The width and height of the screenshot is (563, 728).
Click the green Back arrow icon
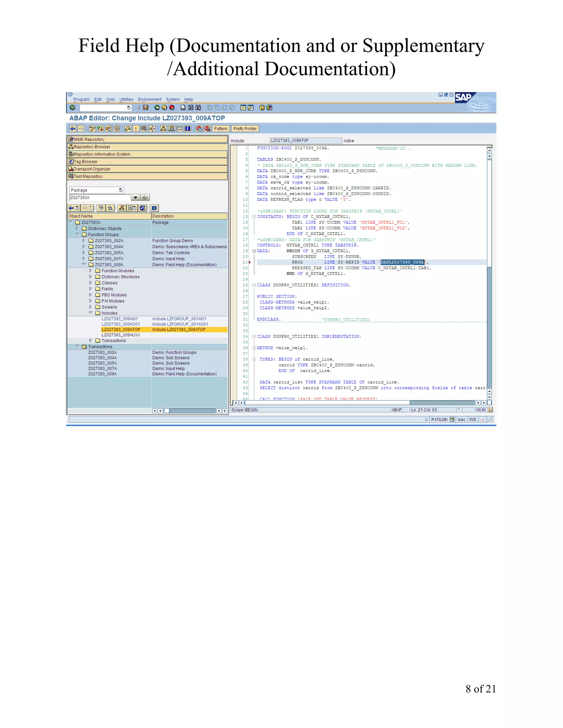(x=157, y=107)
